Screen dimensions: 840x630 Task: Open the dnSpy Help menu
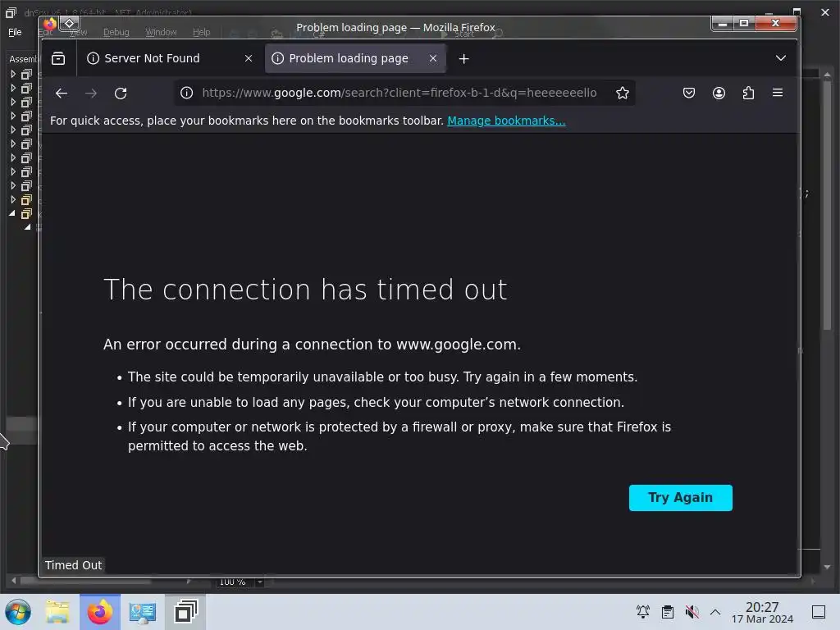tap(202, 32)
